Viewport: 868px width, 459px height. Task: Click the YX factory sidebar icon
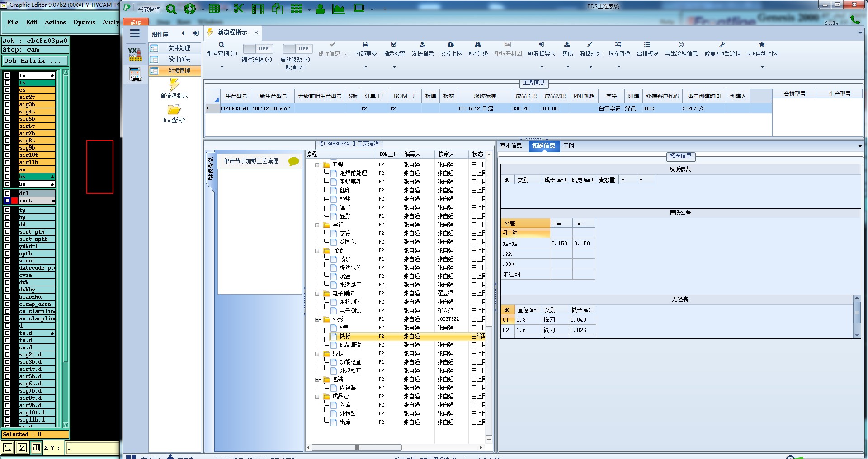[x=135, y=54]
